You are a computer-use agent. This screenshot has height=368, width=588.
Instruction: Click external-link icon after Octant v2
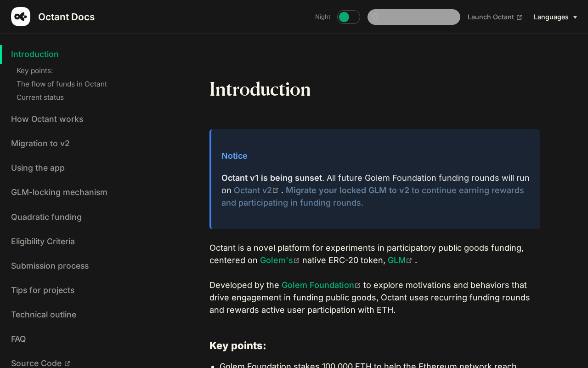click(276, 190)
